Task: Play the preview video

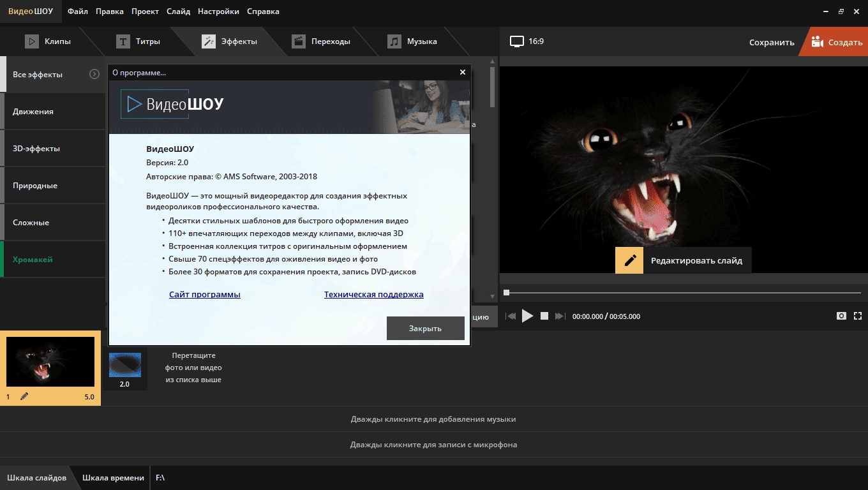Action: pos(527,316)
